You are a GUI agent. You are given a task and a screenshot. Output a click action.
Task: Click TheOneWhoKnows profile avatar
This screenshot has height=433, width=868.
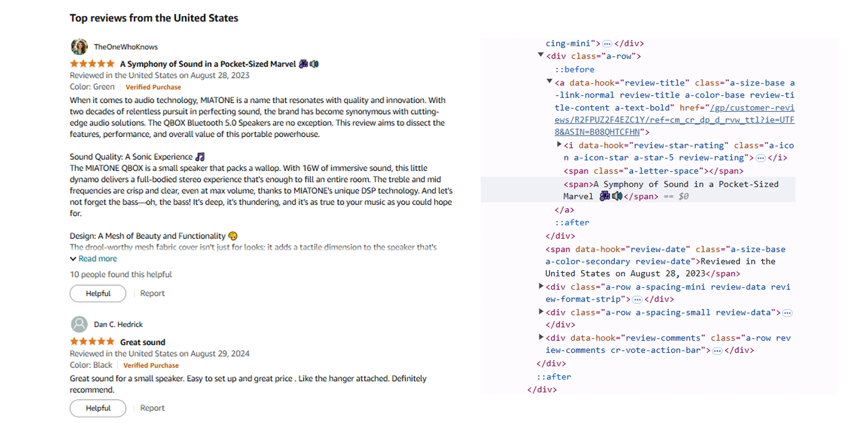pyautogui.click(x=79, y=46)
